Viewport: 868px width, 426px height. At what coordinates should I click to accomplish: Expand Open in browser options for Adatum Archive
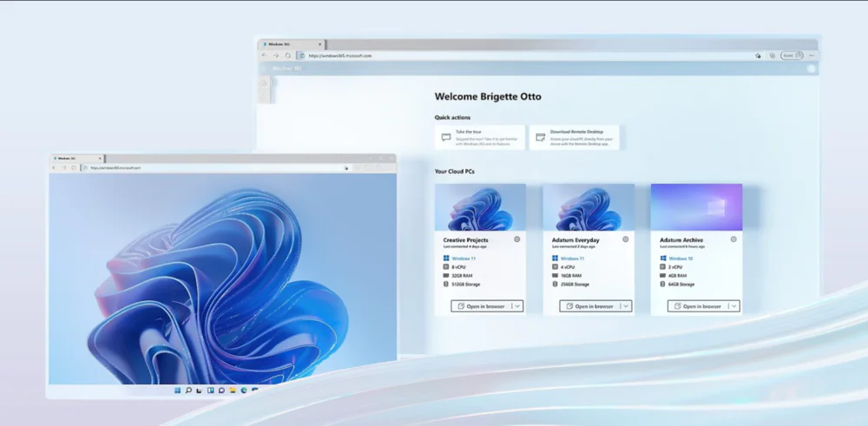[734, 306]
